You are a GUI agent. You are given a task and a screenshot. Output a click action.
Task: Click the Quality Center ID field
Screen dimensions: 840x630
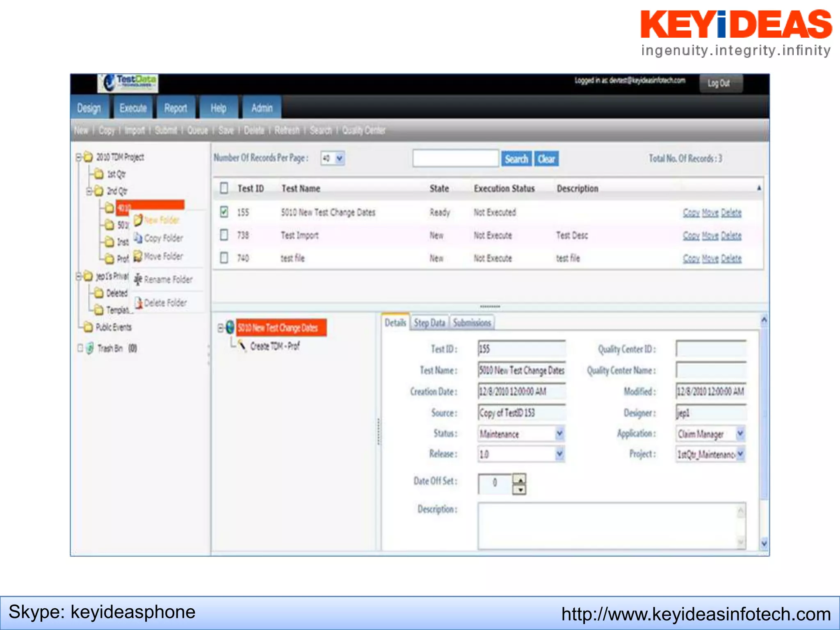pos(711,349)
